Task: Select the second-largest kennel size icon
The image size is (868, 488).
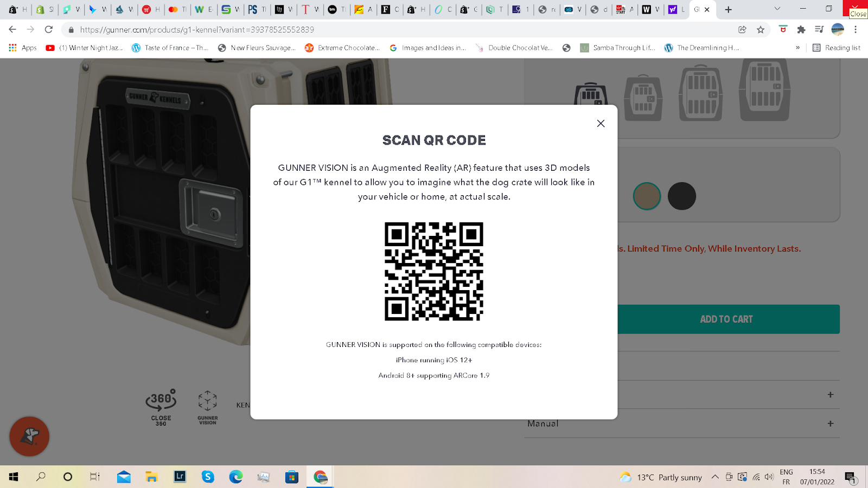Action: click(x=701, y=92)
